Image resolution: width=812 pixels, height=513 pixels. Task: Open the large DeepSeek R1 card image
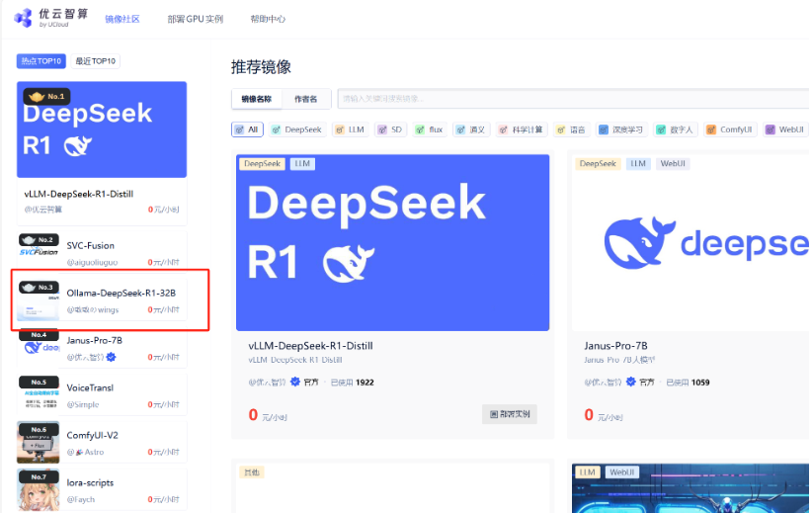(x=392, y=242)
